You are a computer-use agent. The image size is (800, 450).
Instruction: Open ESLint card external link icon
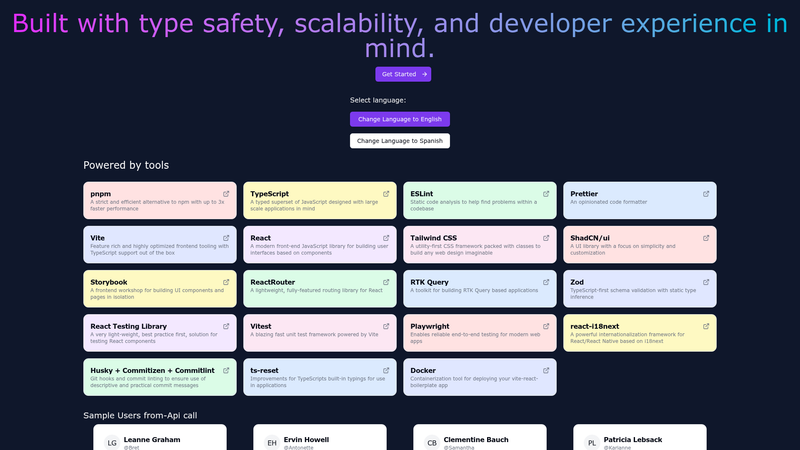tap(546, 194)
